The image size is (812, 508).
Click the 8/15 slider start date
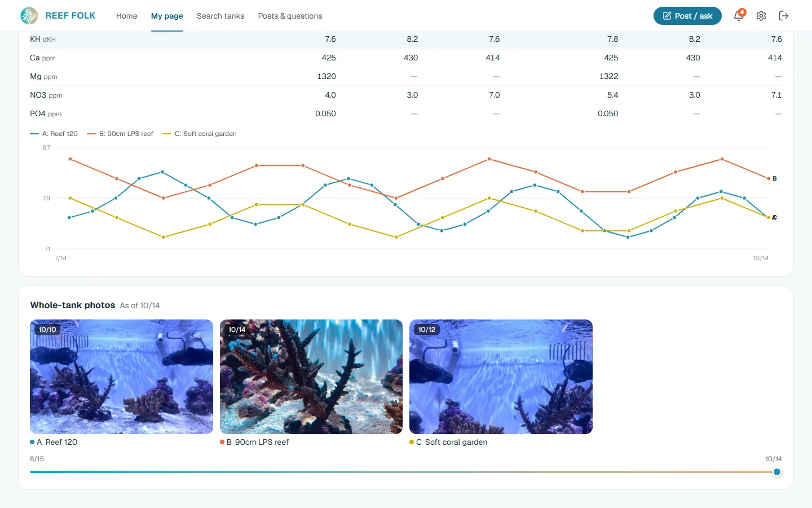[x=37, y=459]
